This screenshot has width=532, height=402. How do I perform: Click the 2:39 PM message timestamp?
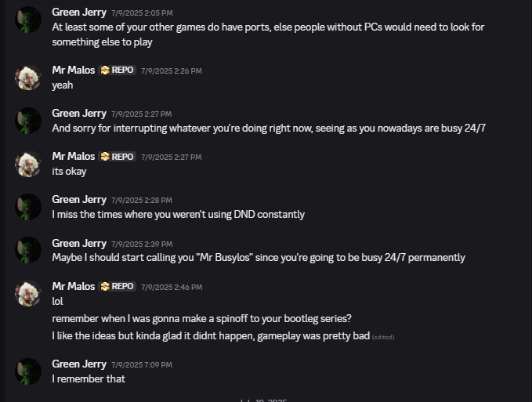pyautogui.click(x=142, y=243)
